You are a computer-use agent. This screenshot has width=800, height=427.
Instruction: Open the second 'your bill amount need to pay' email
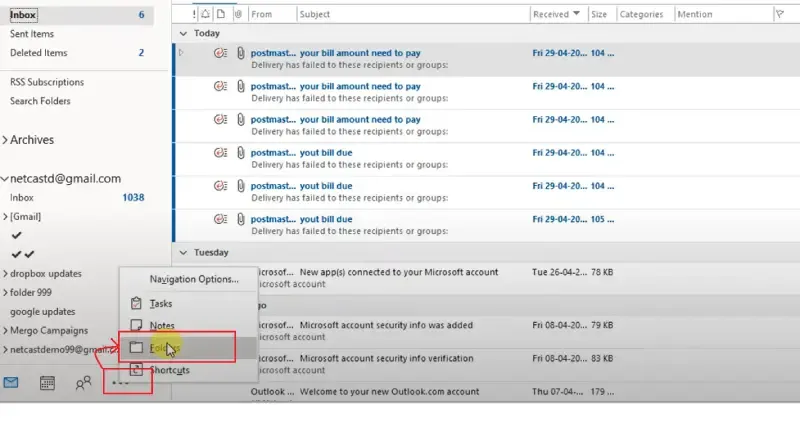point(485,92)
